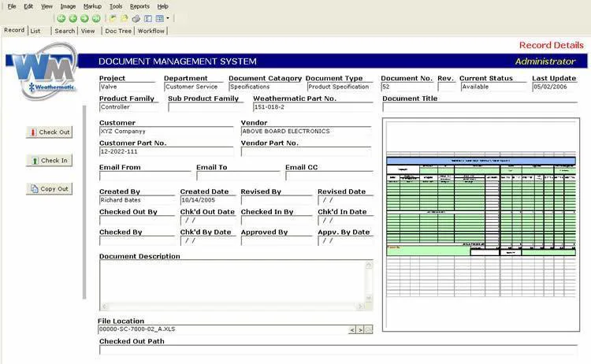Go to the previous record arrow
Screen dimensions: 591x364
coord(72,18)
